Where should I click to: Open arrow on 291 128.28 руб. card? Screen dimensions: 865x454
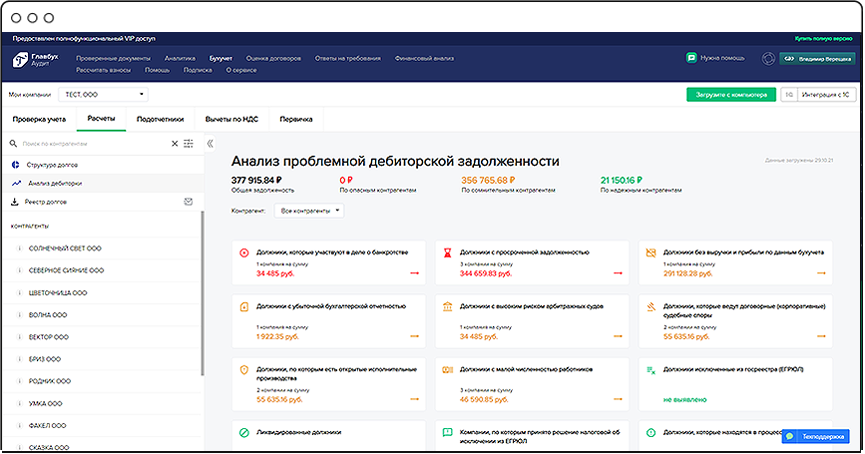[x=821, y=273]
